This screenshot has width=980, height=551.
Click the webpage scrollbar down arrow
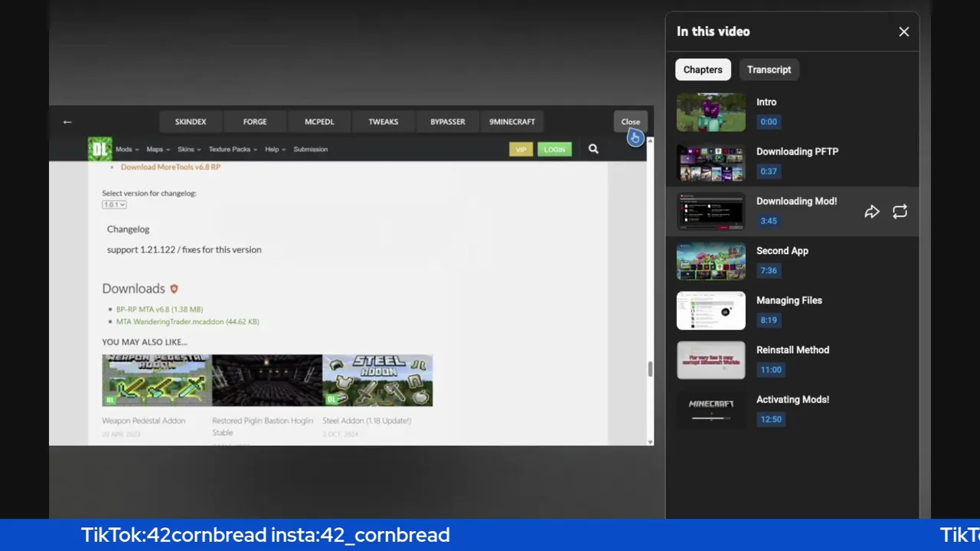tap(650, 442)
